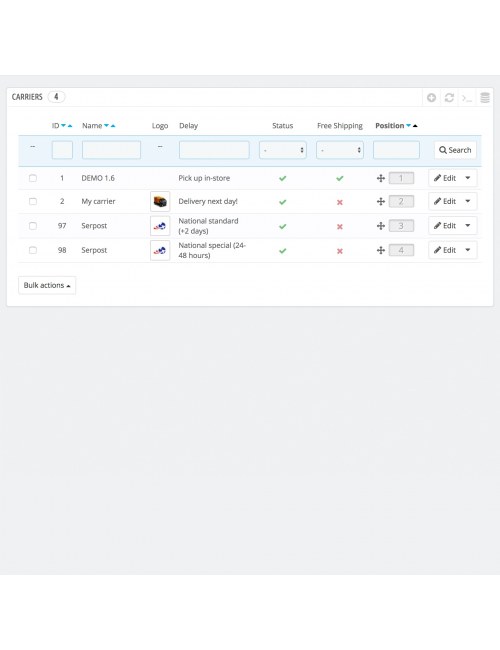Edit the DEMO 1.6 carrier
Viewport: 500px width, 650px height.
pos(445,178)
